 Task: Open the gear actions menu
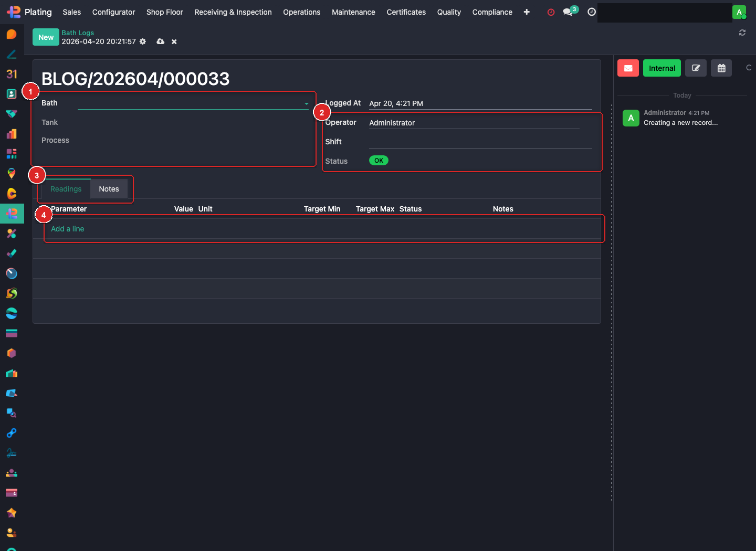tap(143, 41)
